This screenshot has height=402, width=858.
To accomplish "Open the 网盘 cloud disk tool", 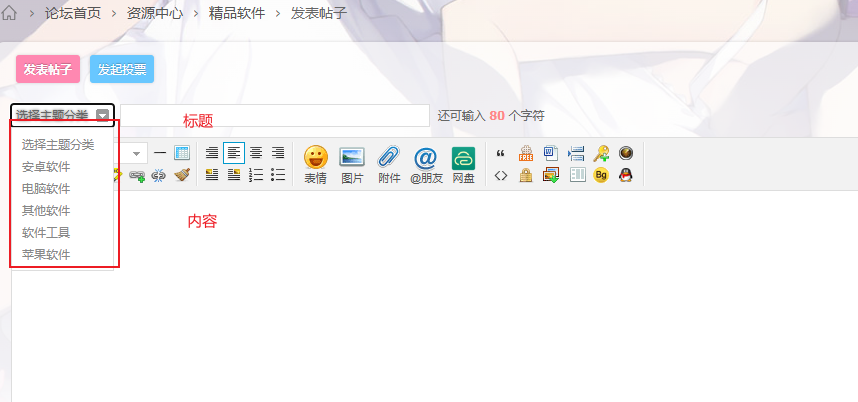I will [463, 164].
